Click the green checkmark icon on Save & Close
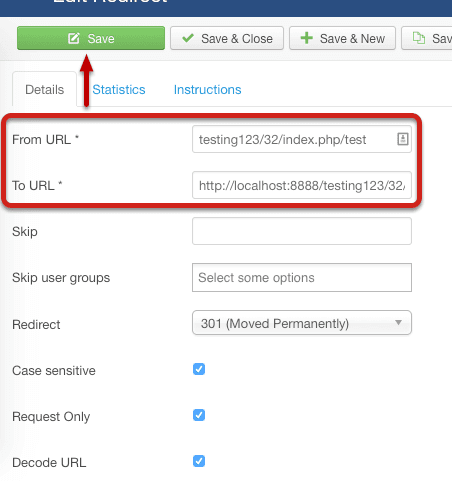Image resolution: width=452 pixels, height=481 pixels. coord(188,38)
